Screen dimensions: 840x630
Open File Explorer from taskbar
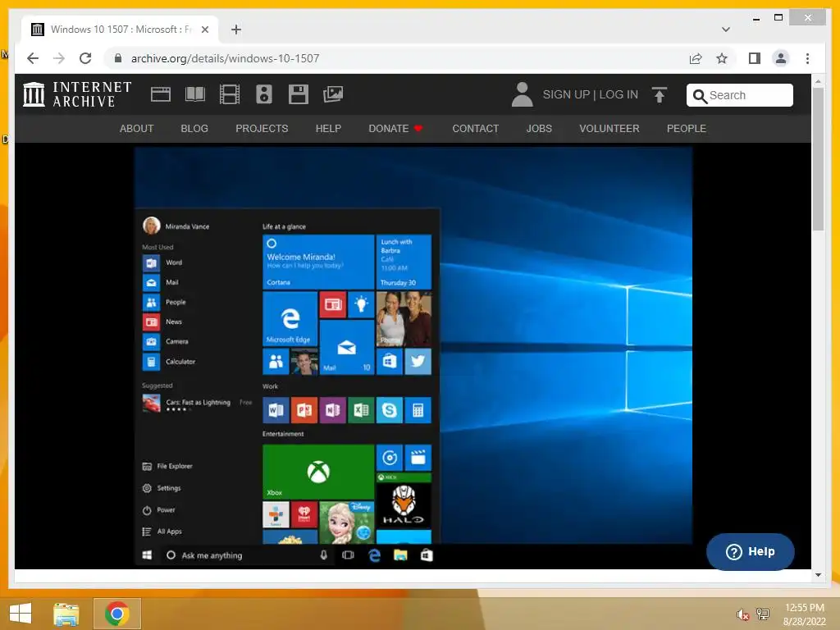pyautogui.click(x=66, y=614)
